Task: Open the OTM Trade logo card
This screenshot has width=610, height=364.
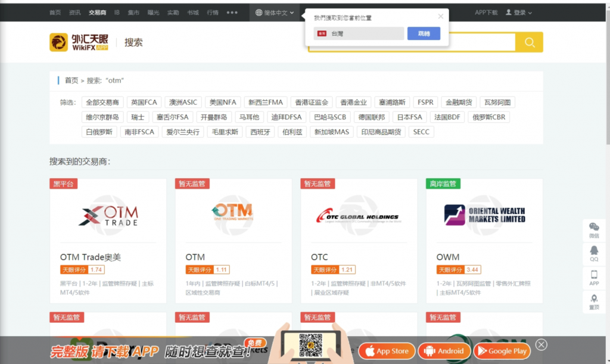Action: [x=108, y=216]
